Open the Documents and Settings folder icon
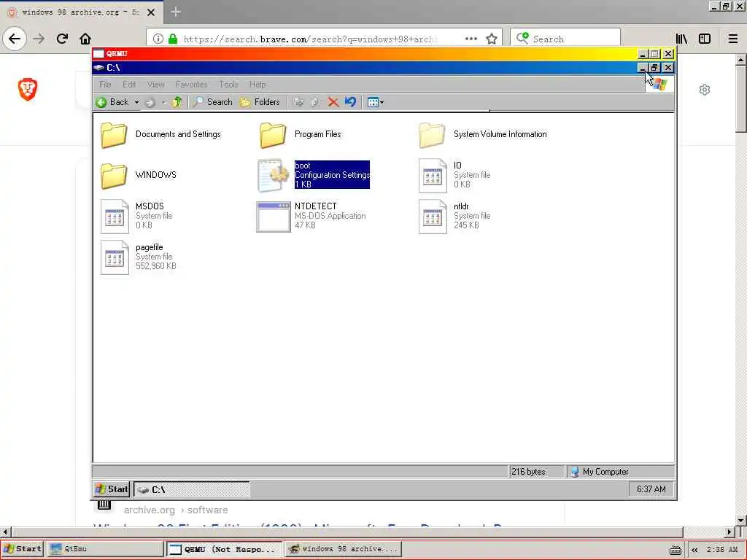This screenshot has height=560, width=747. click(114, 135)
